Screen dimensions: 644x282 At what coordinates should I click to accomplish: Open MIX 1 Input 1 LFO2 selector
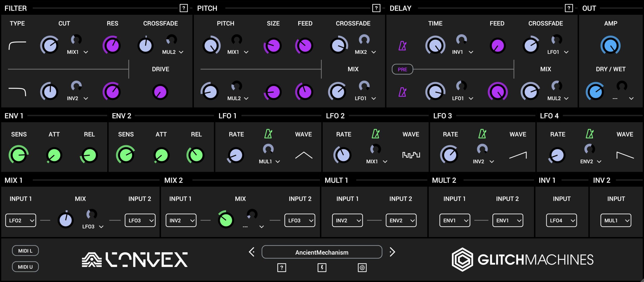point(21,221)
